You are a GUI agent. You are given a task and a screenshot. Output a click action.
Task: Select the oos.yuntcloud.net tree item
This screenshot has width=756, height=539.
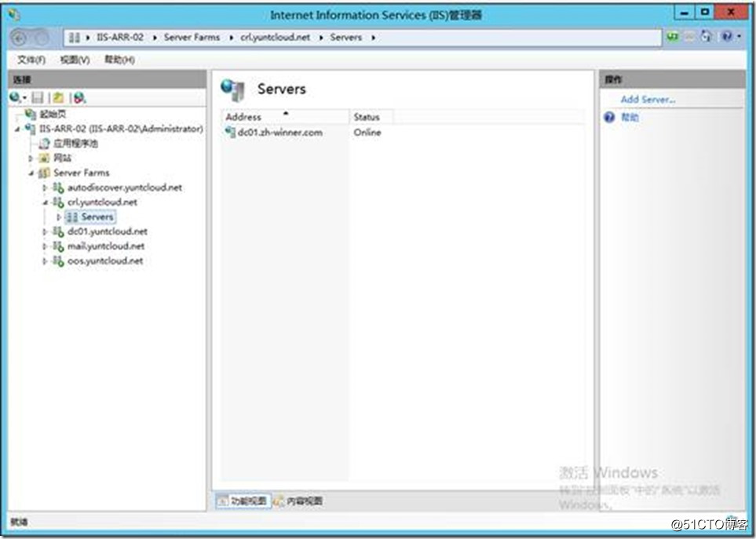105,260
